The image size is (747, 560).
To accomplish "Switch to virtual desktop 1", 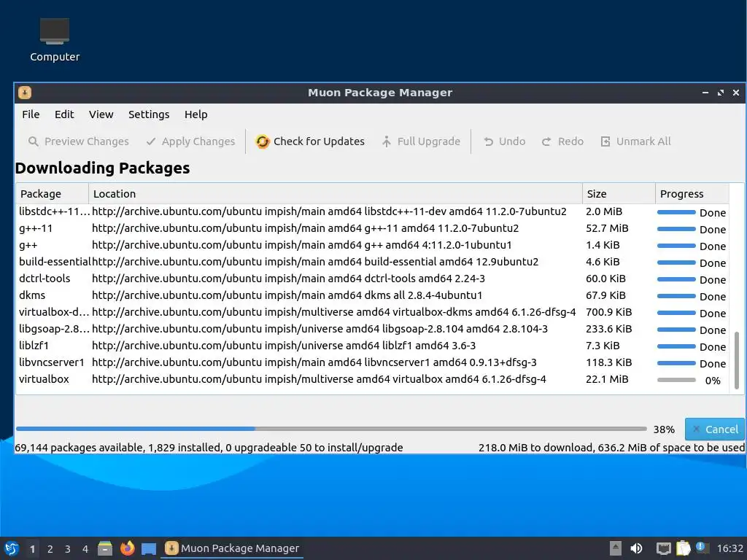I will tap(32, 549).
